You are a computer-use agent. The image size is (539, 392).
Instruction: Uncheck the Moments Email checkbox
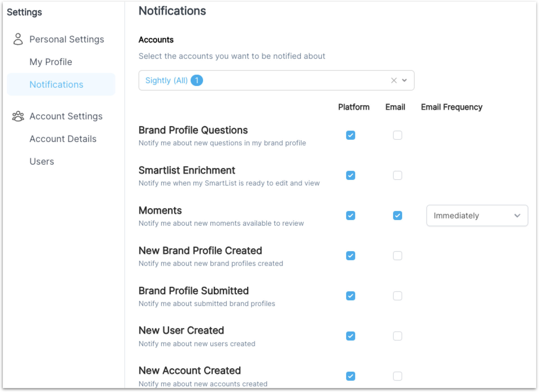397,216
